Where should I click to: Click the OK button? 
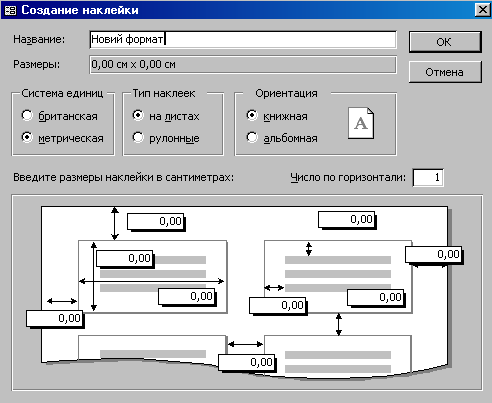[x=445, y=42]
